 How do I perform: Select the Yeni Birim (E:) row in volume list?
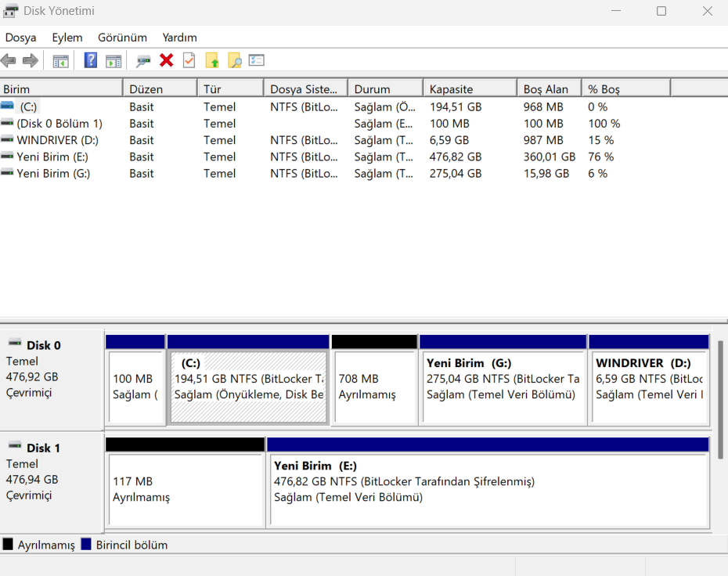(335, 157)
